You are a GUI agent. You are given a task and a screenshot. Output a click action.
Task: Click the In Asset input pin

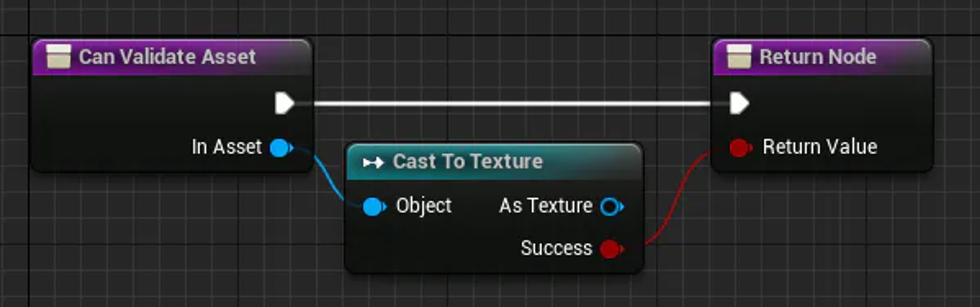[280, 148]
